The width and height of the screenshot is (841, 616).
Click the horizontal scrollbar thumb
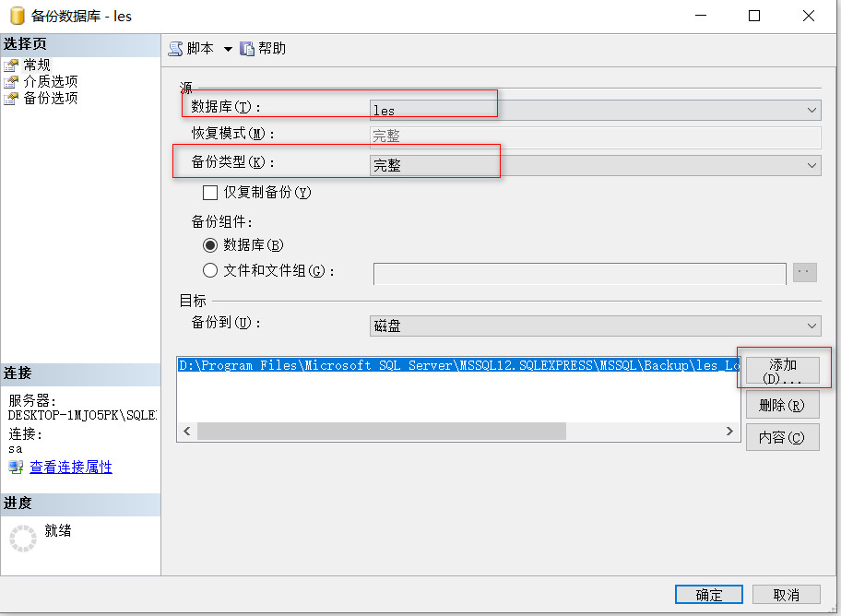coord(382,431)
